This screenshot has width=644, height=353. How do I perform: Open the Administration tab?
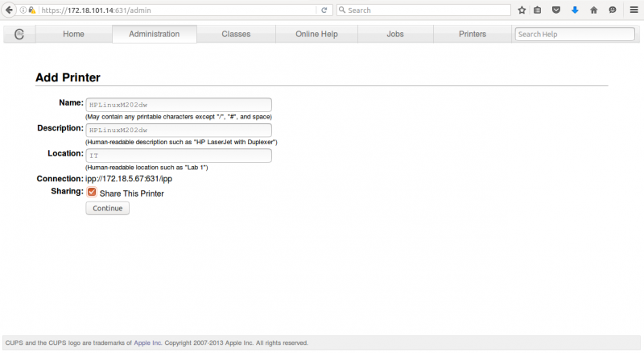click(155, 34)
